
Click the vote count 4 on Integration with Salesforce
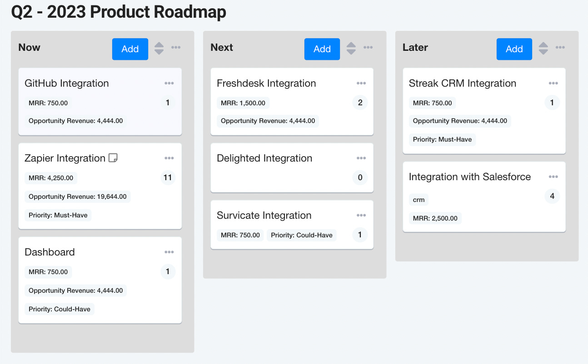[x=552, y=196]
